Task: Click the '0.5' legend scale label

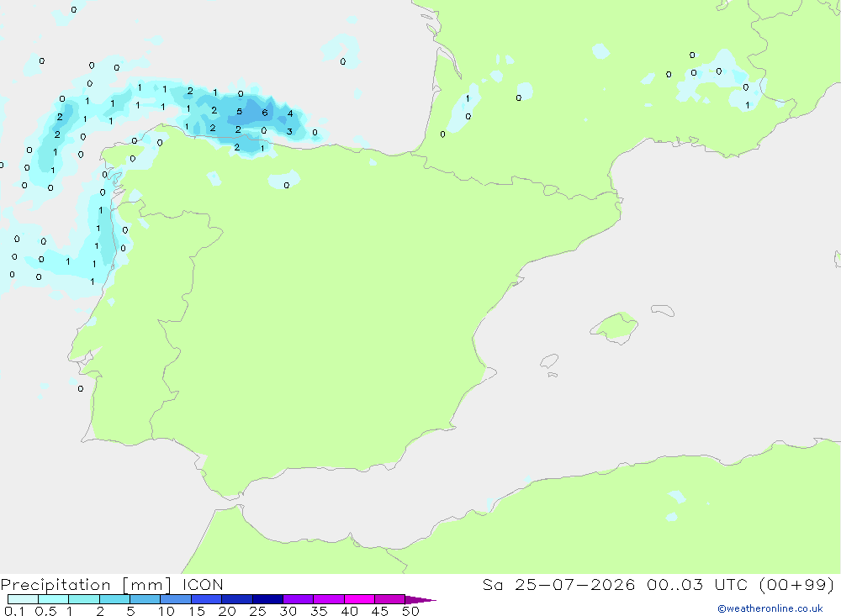Action: point(45,611)
